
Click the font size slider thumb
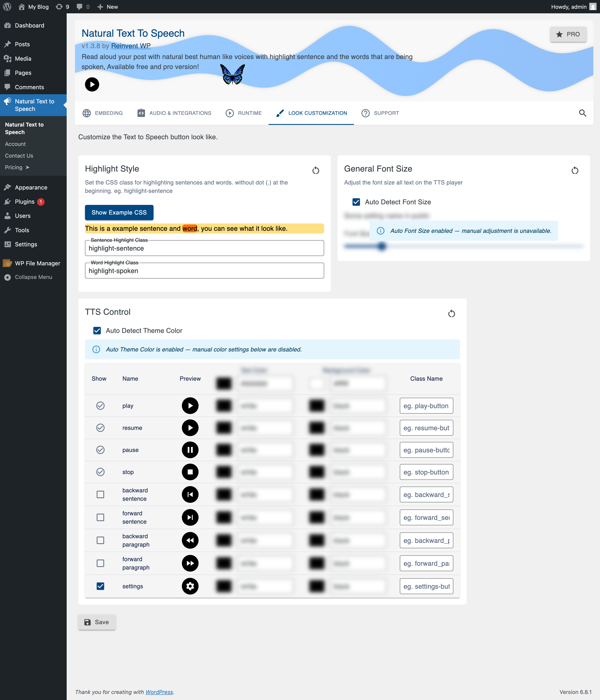[381, 246]
